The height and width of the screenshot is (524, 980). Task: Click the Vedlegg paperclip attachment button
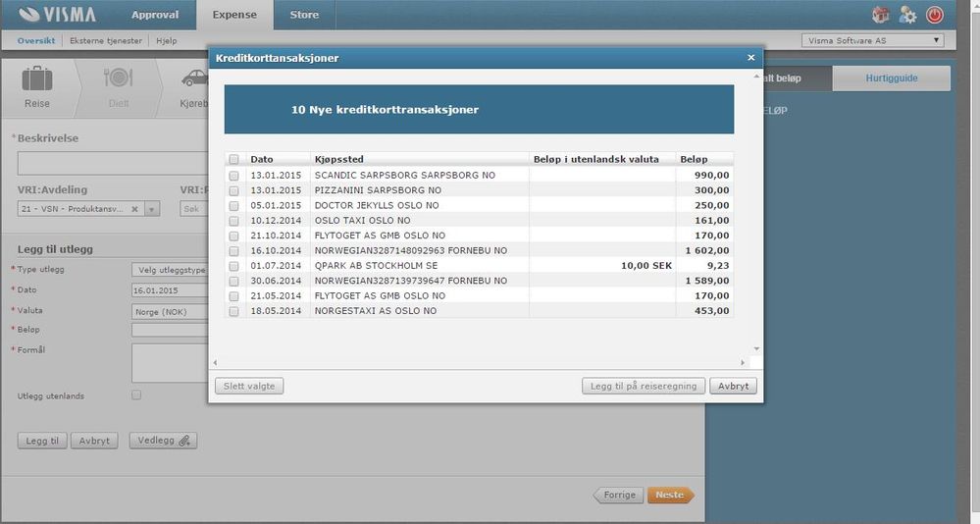[163, 441]
